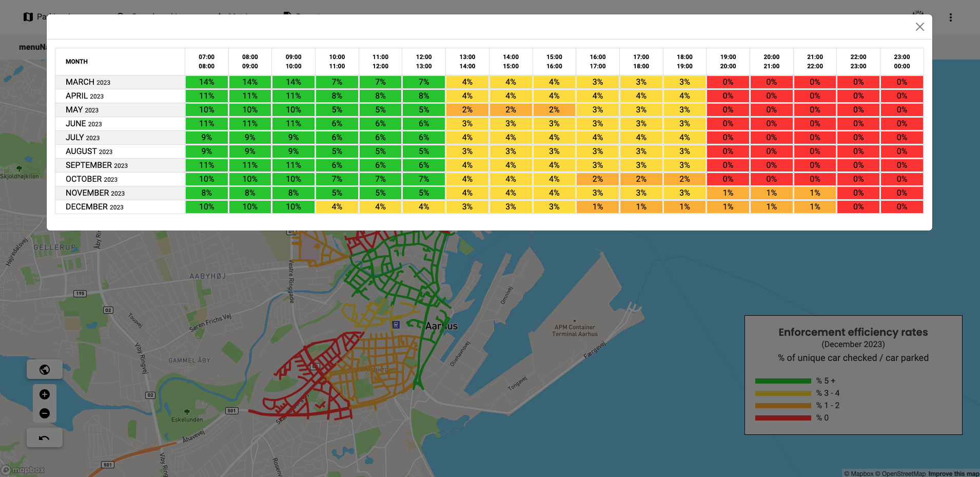Image resolution: width=980 pixels, height=477 pixels.
Task: Select the JULY 2023 row label
Action: coord(83,138)
